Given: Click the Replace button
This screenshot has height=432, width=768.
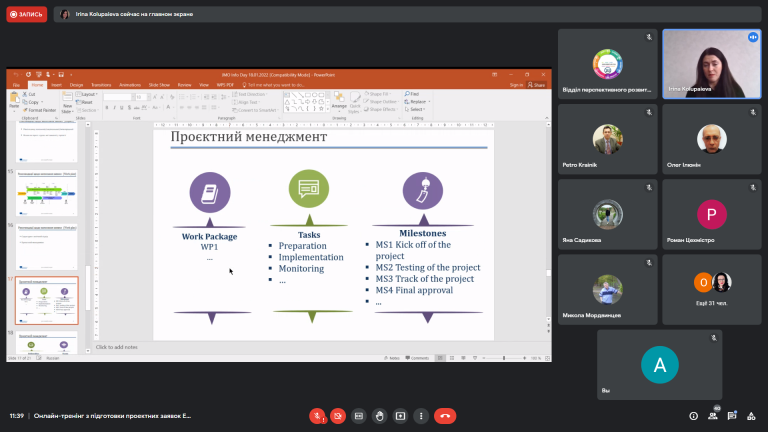Looking at the screenshot, I should point(417,102).
